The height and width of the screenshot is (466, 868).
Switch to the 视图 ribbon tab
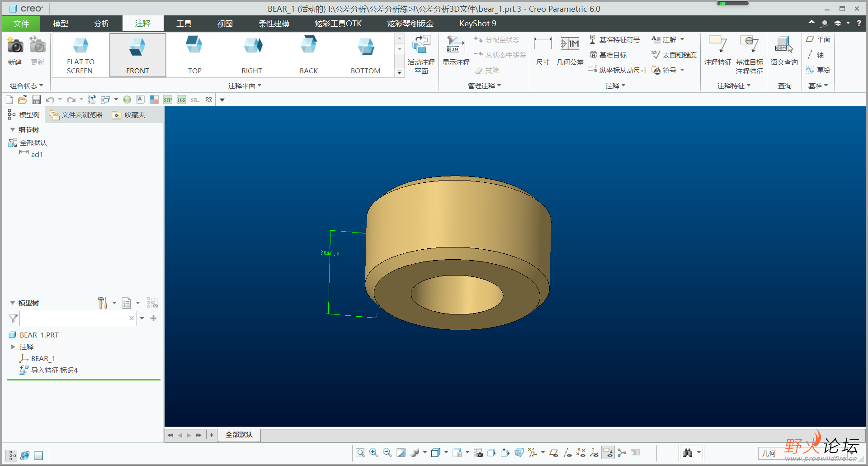pos(225,24)
